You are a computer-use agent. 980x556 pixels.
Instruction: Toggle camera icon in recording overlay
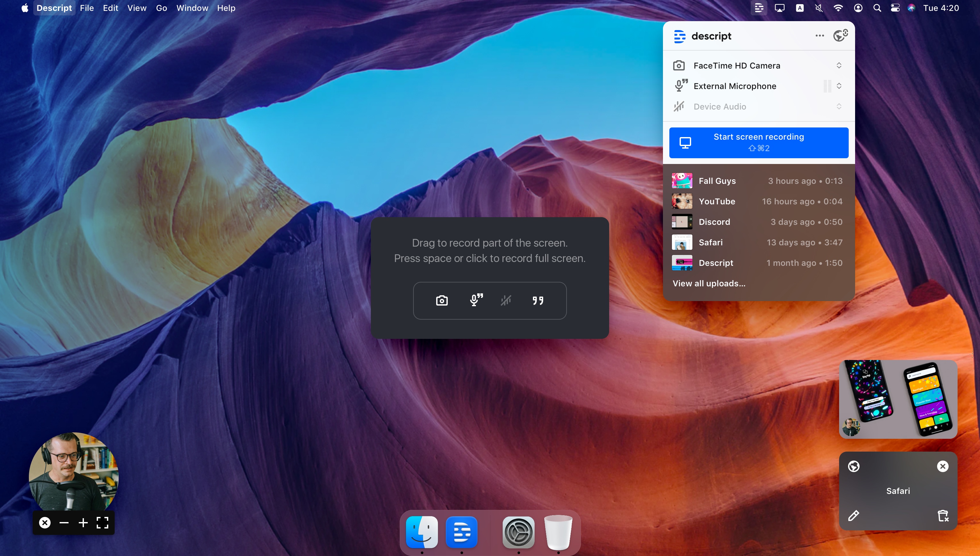442,300
